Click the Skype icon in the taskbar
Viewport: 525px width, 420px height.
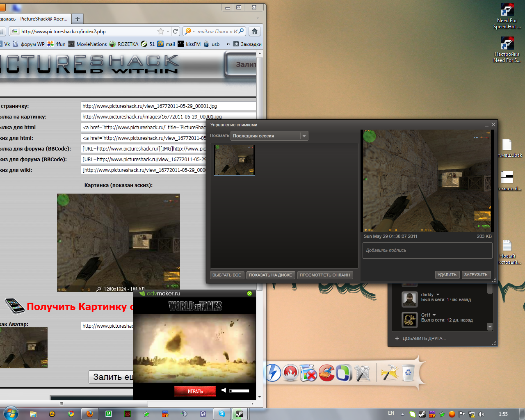point(222,414)
